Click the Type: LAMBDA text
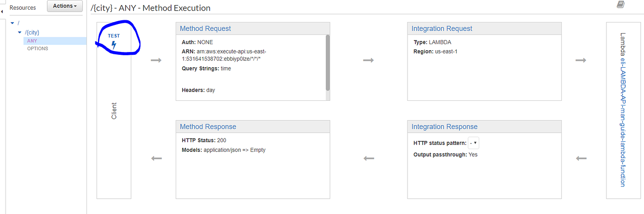Screen dimensions: 644x214 (x=432, y=42)
